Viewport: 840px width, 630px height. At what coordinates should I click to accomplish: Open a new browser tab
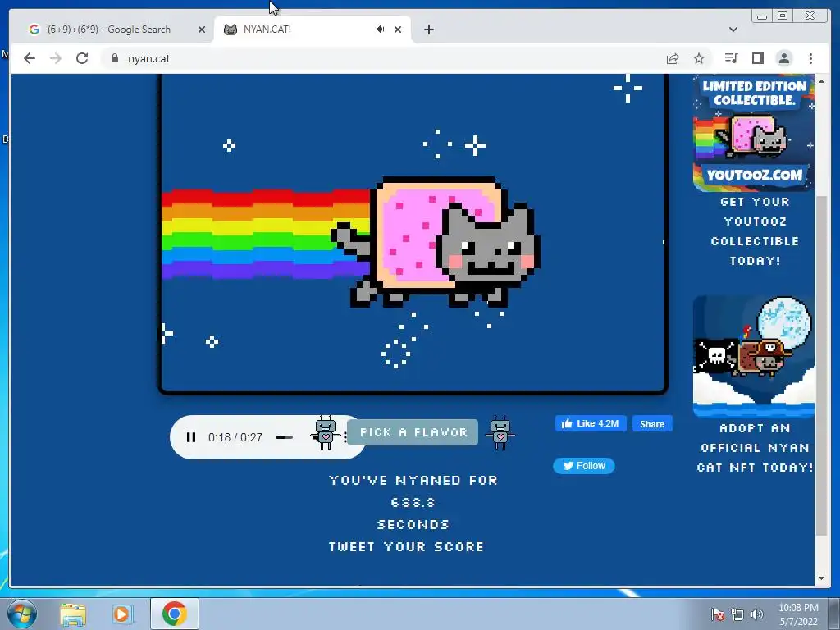point(428,30)
